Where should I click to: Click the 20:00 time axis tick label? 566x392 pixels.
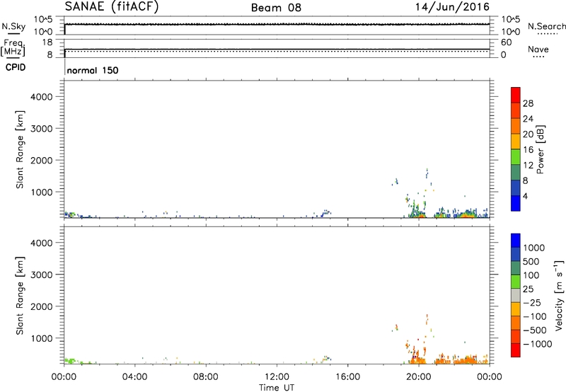418,377
